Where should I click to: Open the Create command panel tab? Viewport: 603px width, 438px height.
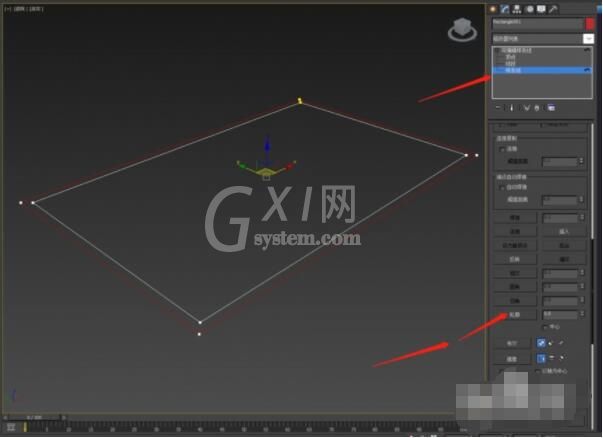493,9
